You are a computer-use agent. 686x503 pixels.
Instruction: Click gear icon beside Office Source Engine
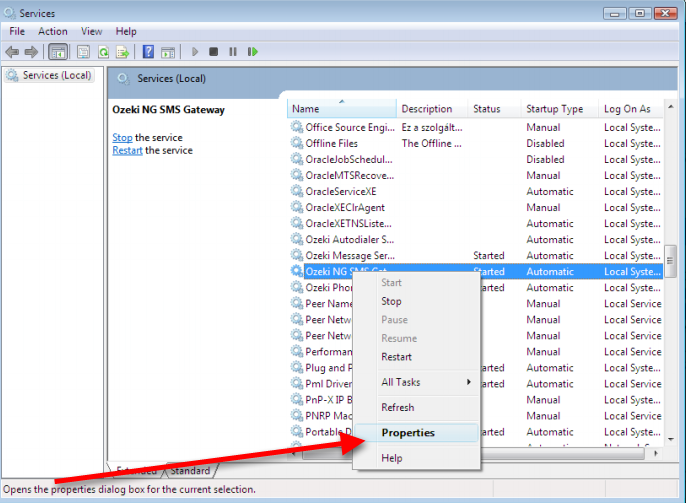click(x=297, y=127)
